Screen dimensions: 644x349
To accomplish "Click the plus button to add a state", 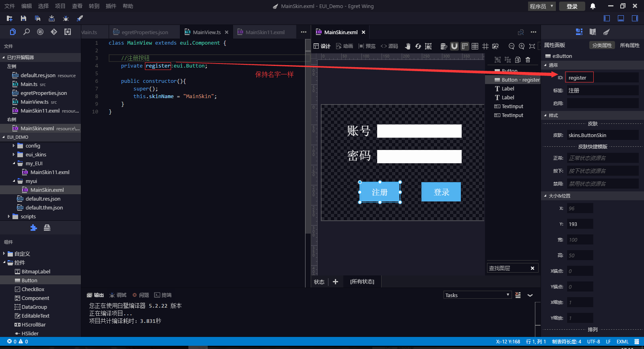I will click(335, 281).
